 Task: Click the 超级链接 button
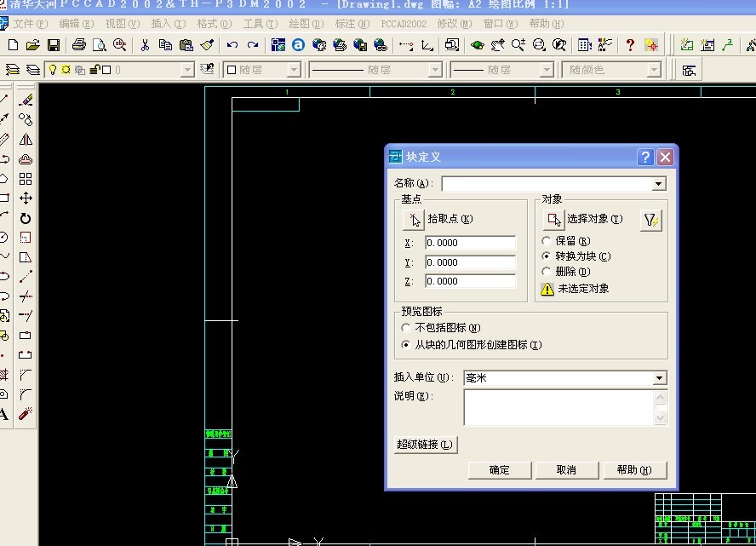(x=426, y=445)
